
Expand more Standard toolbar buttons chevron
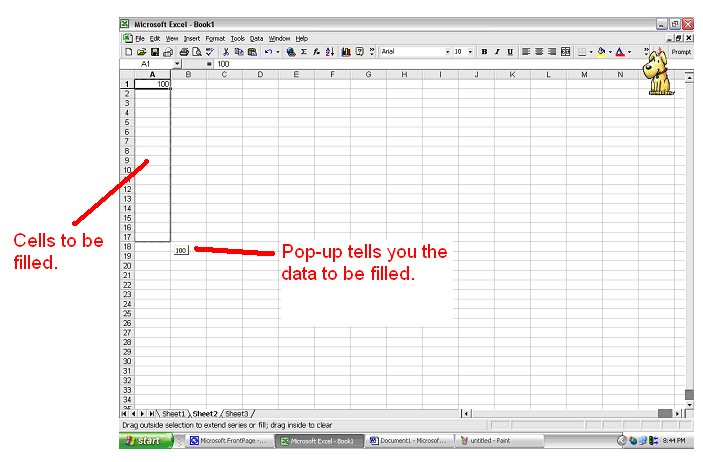pos(372,52)
